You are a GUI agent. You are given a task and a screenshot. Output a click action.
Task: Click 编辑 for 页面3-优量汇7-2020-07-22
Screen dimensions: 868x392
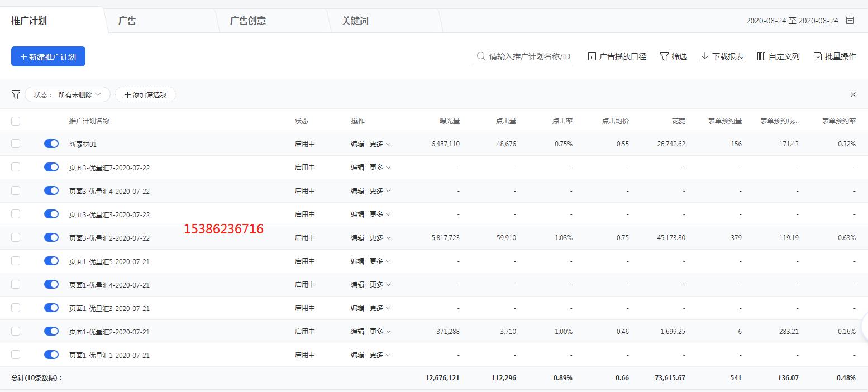click(x=357, y=168)
